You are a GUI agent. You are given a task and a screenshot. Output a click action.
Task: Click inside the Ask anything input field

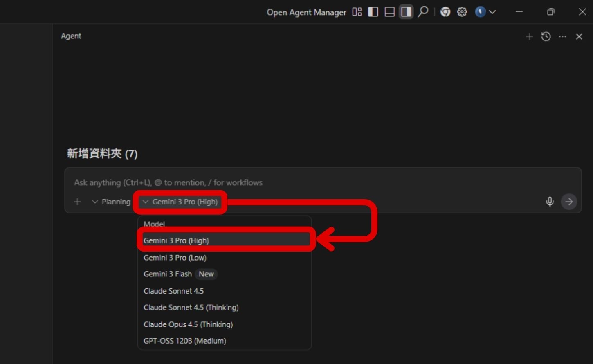286,182
